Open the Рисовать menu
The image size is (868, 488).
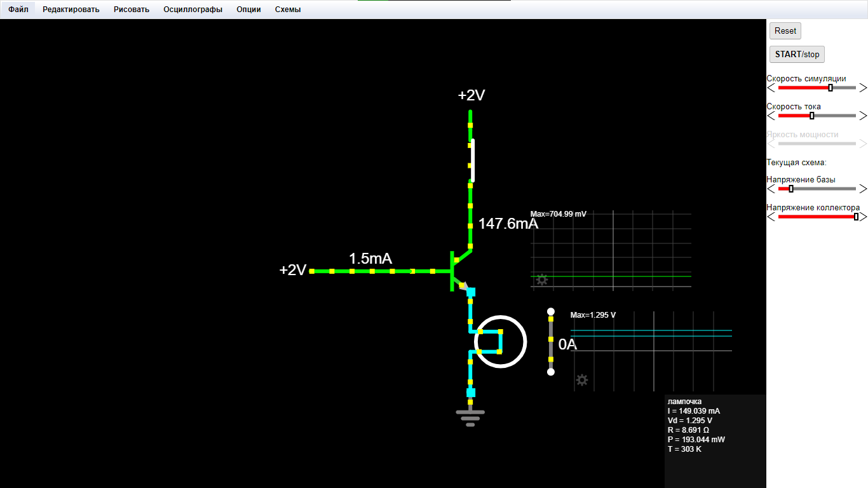[132, 10]
